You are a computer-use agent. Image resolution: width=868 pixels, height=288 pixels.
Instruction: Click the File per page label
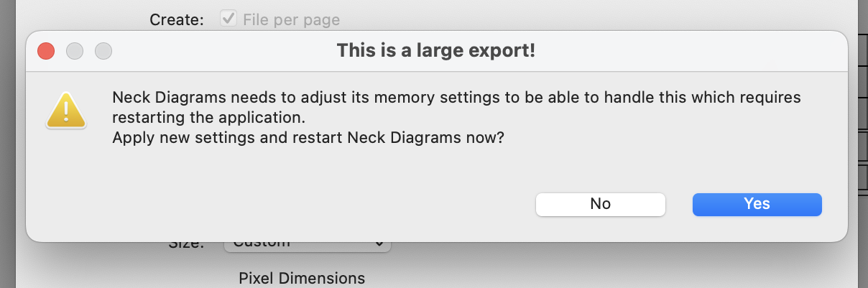[x=291, y=20]
